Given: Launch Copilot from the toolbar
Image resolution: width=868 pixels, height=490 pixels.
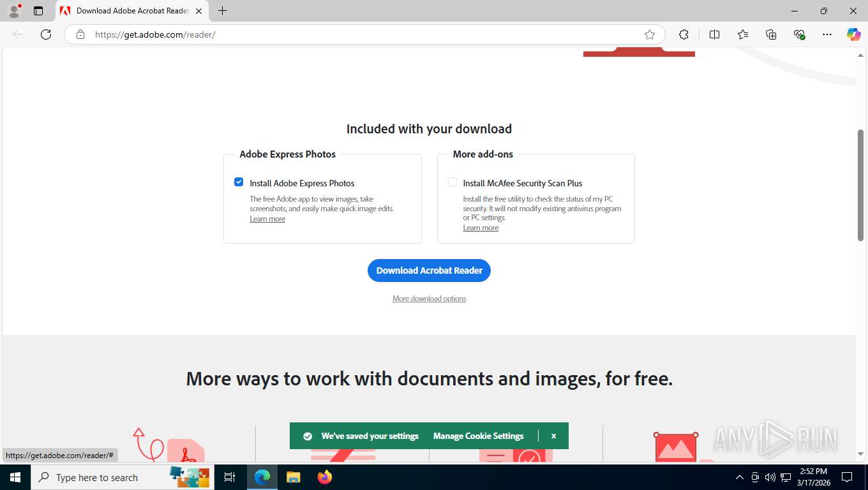Looking at the screenshot, I should click(x=853, y=34).
